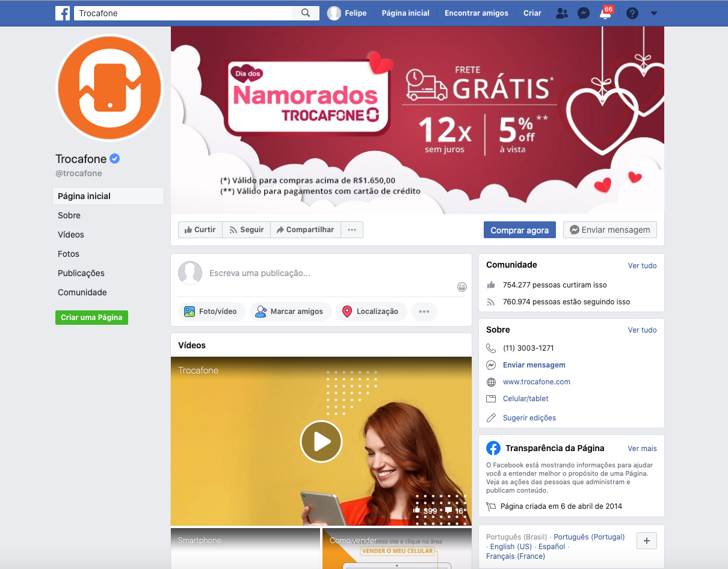Screen dimensions: 728x569
Task: Click the globe icon beside www.trocafone.com
Action: [491, 382]
